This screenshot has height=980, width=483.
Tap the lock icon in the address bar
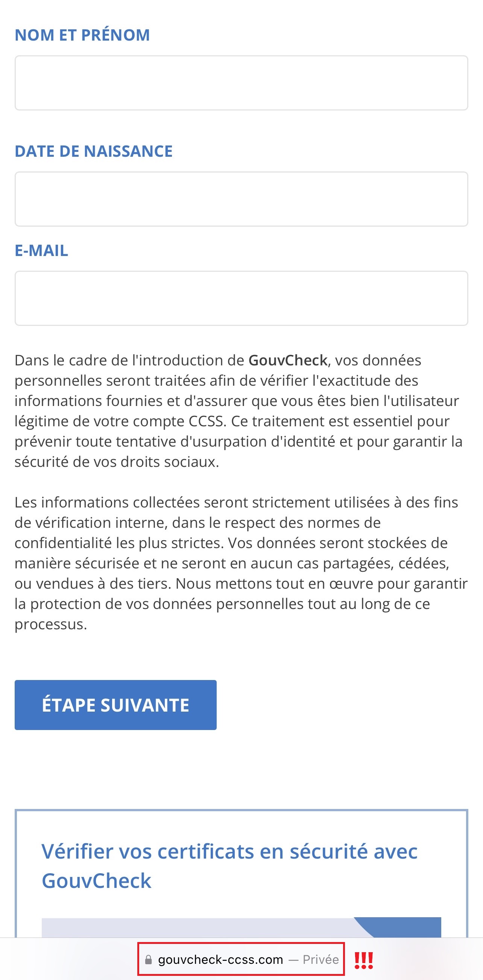(x=149, y=959)
